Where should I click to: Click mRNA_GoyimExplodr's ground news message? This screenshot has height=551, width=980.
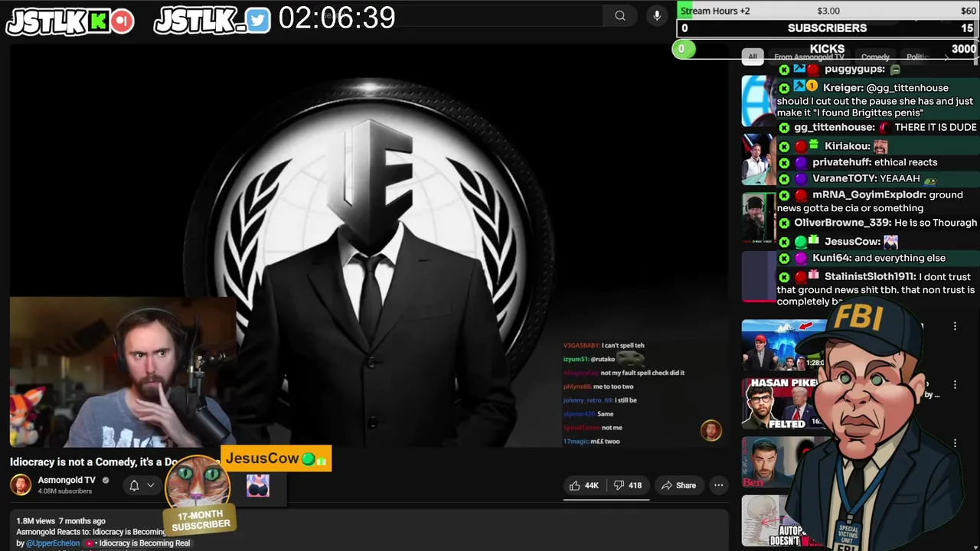coord(871,201)
